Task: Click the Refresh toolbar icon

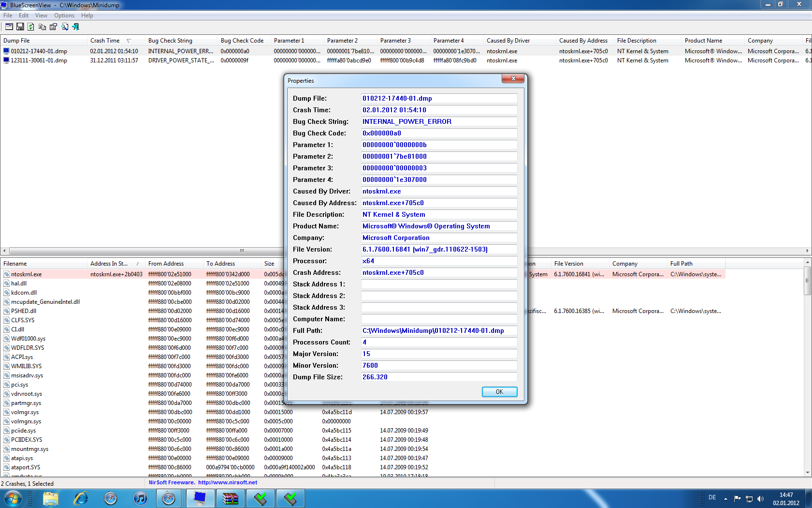Action: [x=31, y=27]
